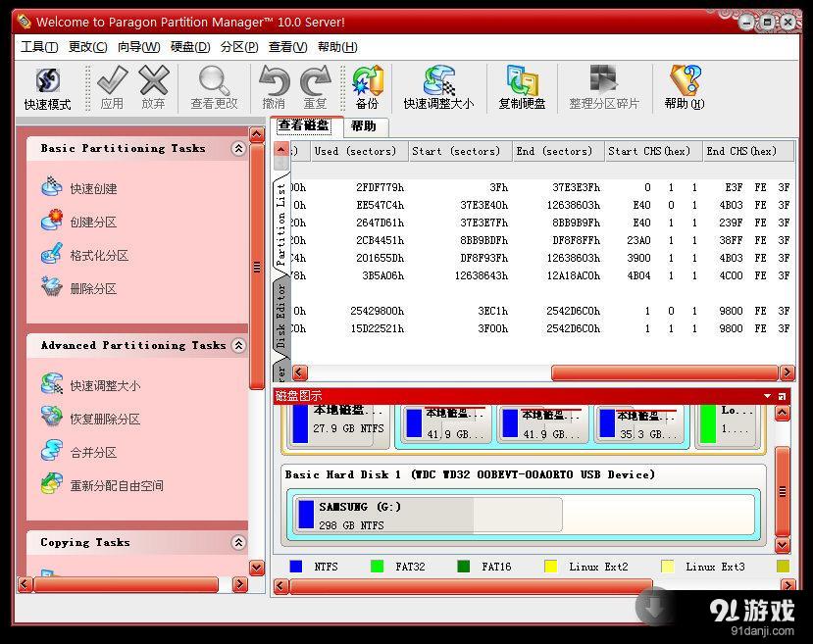This screenshot has height=644, width=813.
Task: Select 创建分区 task
Action: click(x=78, y=222)
